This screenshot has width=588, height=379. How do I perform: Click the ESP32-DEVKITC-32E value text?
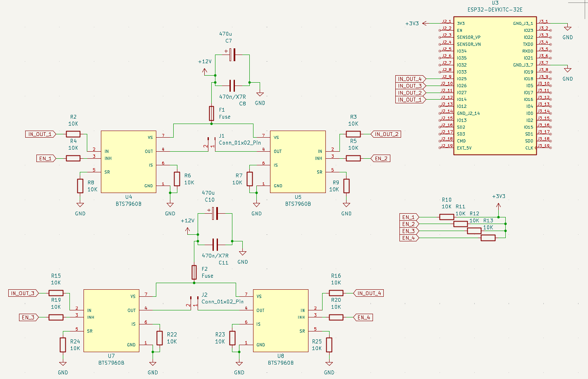pos(495,10)
